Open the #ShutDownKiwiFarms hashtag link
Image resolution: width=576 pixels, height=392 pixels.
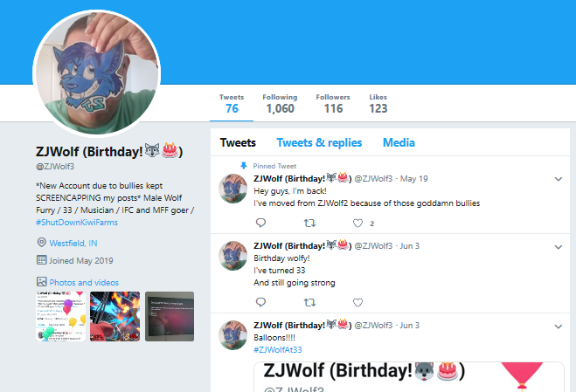click(77, 223)
